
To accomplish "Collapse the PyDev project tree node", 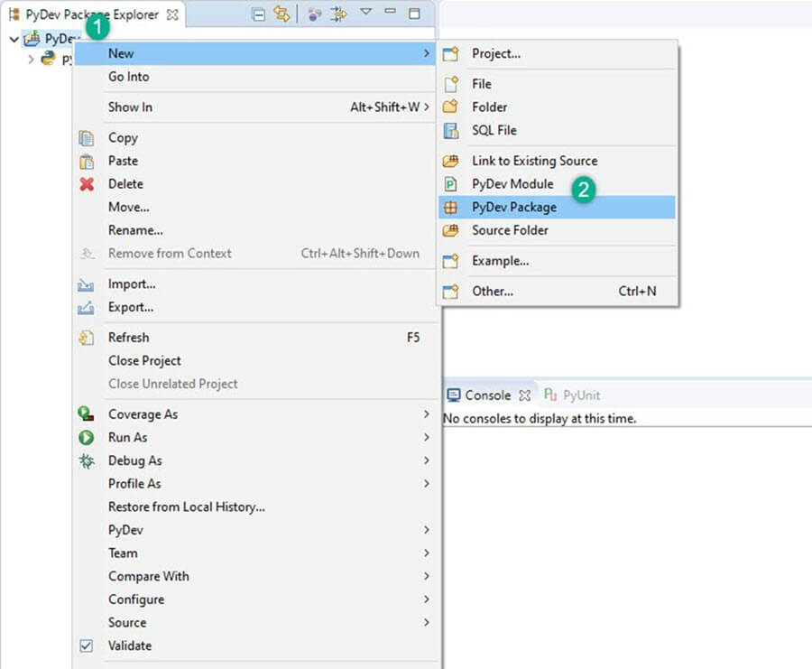I will pyautogui.click(x=14, y=40).
